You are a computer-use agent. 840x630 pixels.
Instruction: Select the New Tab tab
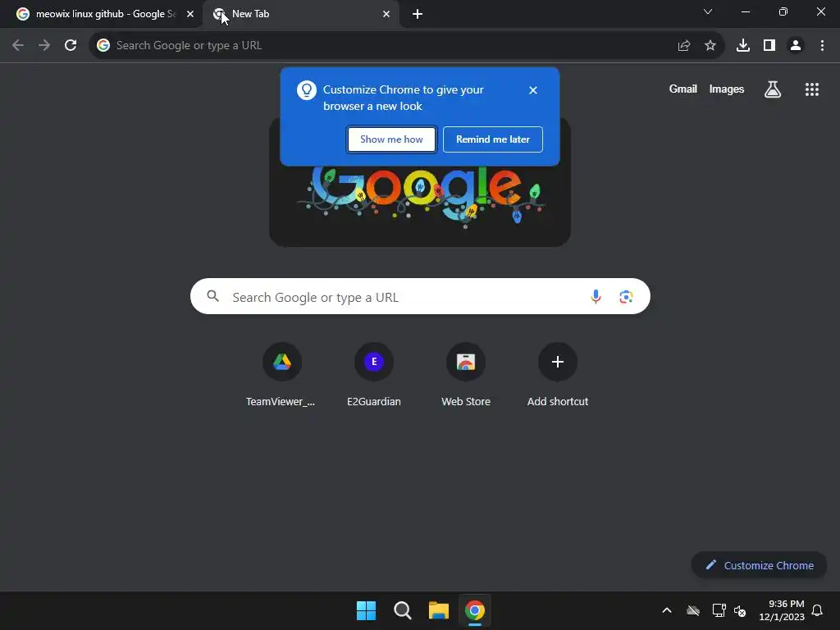tap(300, 14)
